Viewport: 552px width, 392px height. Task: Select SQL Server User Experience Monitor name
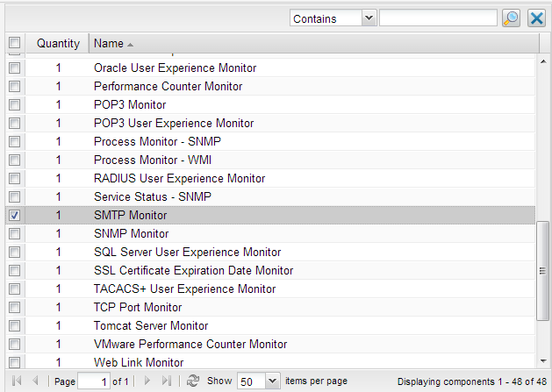coord(187,252)
